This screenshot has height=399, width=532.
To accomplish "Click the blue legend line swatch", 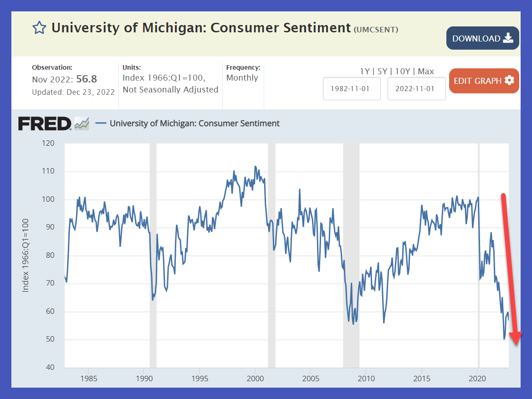I will tap(100, 123).
